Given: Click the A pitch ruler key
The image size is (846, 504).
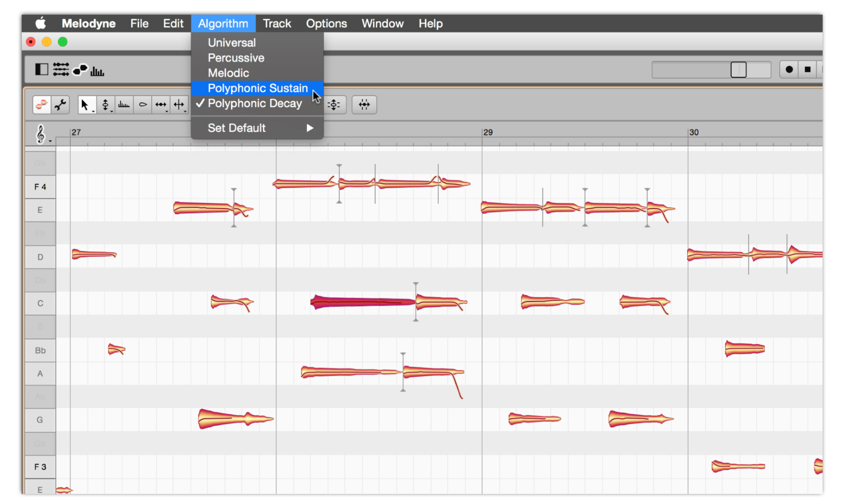Looking at the screenshot, I should point(40,374).
